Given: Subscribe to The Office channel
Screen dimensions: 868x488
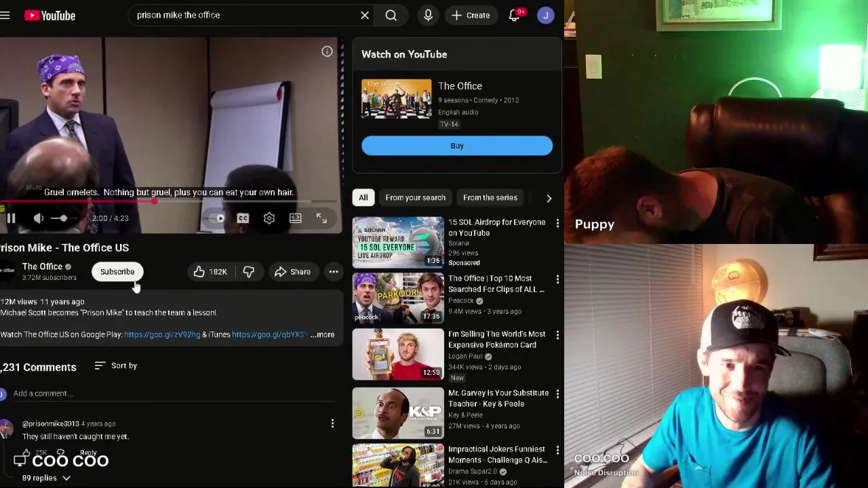Looking at the screenshot, I should tap(117, 272).
